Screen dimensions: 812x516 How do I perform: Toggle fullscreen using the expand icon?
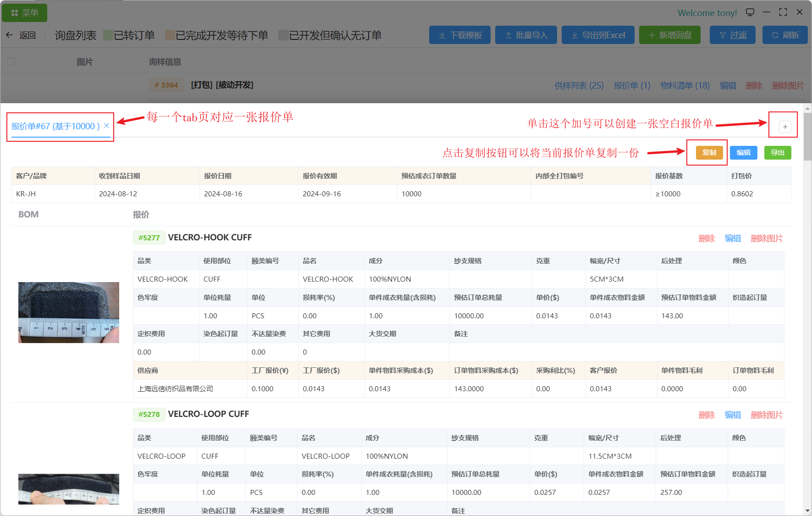pos(783,12)
